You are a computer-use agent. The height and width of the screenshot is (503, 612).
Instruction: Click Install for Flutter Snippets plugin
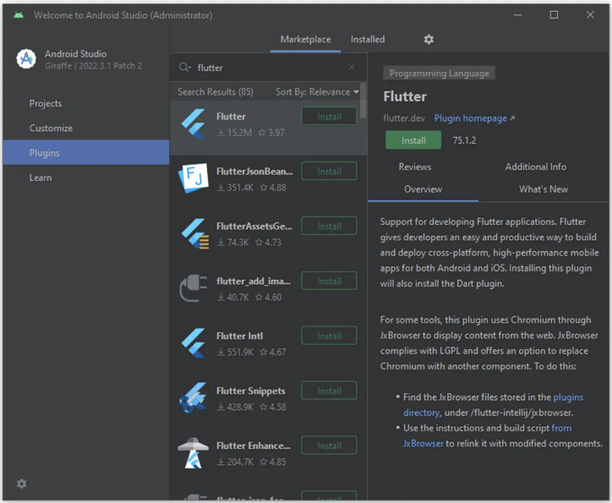click(x=329, y=391)
